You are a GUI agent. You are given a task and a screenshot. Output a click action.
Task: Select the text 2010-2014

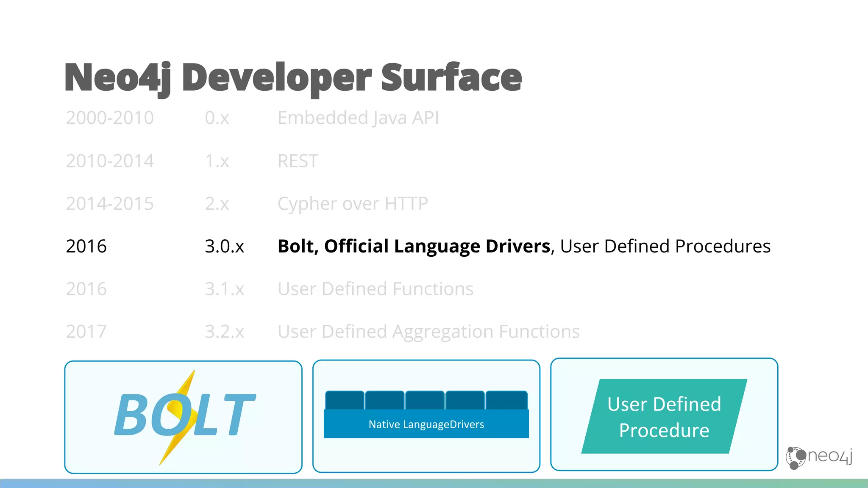pyautogui.click(x=110, y=161)
